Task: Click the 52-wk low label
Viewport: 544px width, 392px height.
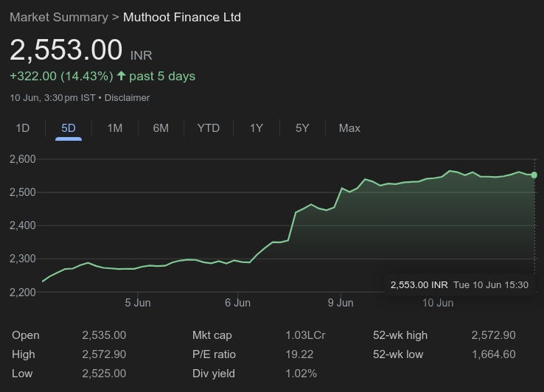Action: (398, 354)
